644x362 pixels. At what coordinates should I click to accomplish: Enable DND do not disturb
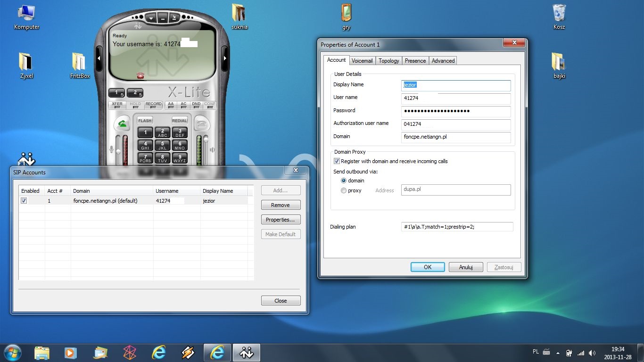tap(196, 105)
